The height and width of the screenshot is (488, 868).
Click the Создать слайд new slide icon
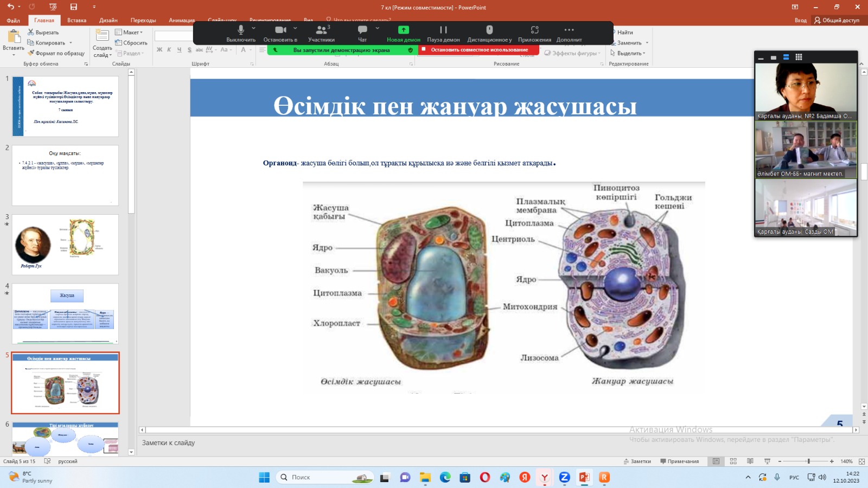coord(102,36)
